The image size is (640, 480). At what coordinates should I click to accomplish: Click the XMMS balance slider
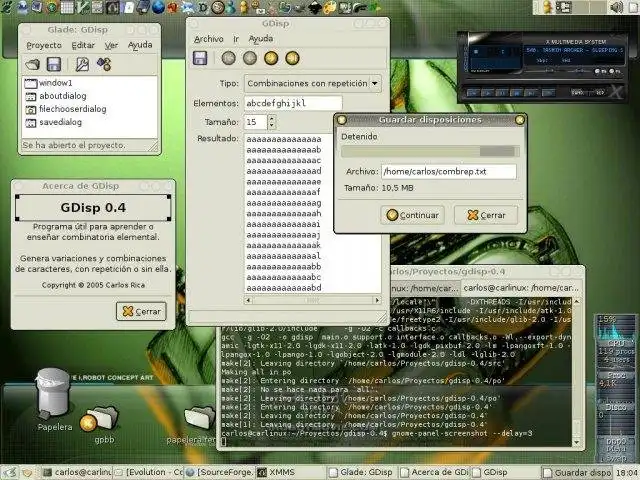[x=580, y=71]
